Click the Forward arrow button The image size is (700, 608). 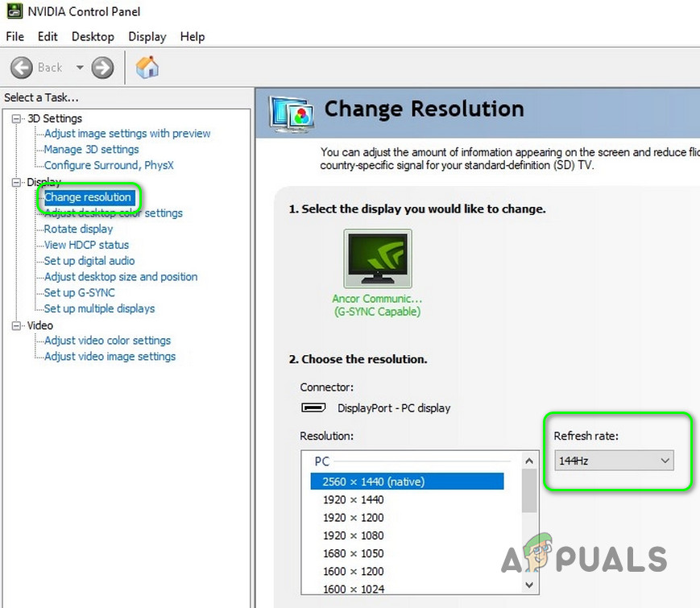(x=102, y=68)
